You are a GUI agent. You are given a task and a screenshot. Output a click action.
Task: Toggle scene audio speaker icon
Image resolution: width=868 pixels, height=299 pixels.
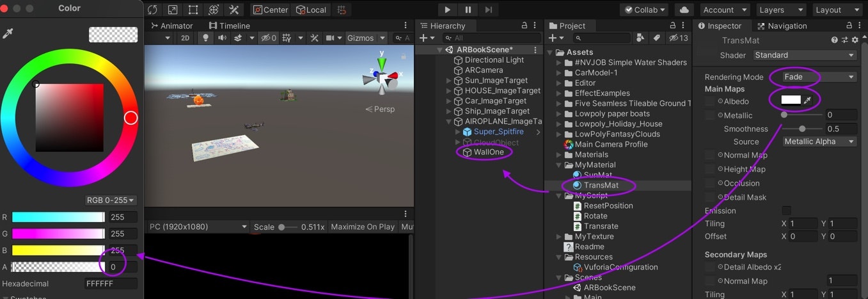[222, 38]
